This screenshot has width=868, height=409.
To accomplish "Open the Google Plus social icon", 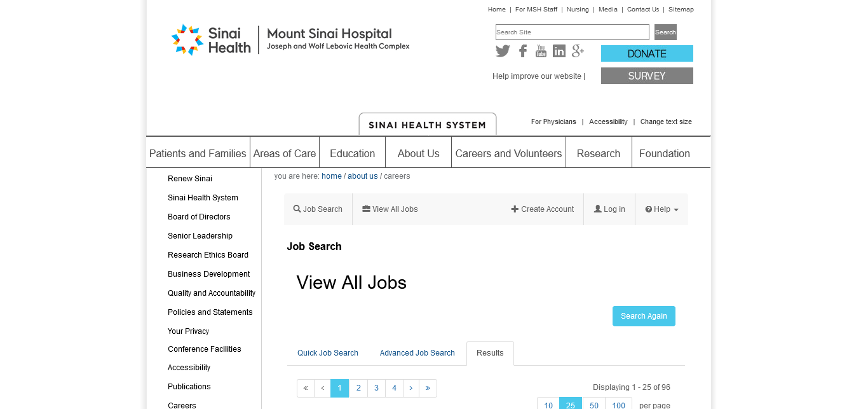I will pos(578,52).
